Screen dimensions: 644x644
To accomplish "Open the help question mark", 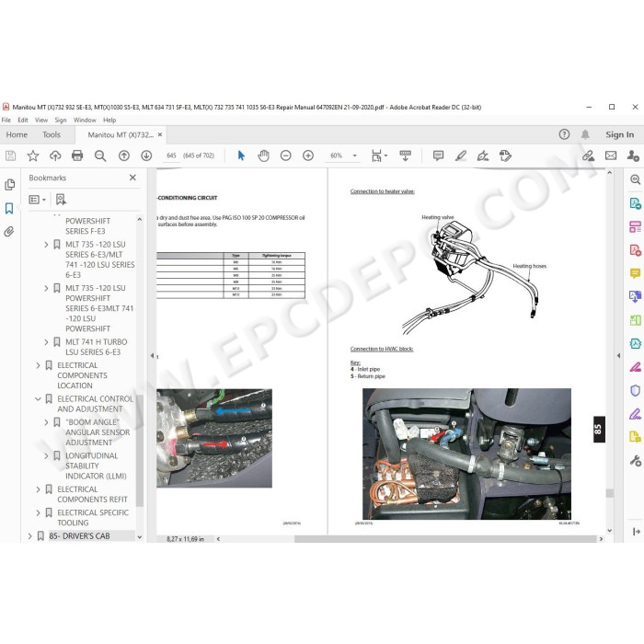I will 564,134.
